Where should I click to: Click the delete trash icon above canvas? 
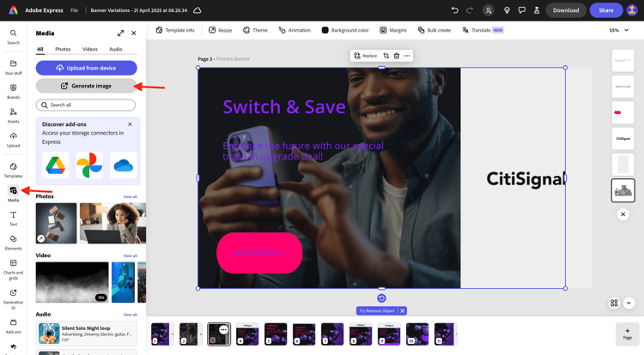pos(397,56)
